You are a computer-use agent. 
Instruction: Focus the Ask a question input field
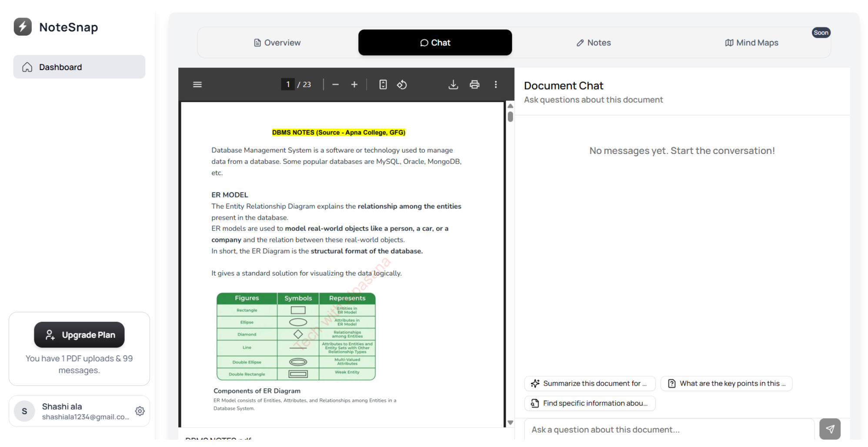point(669,430)
